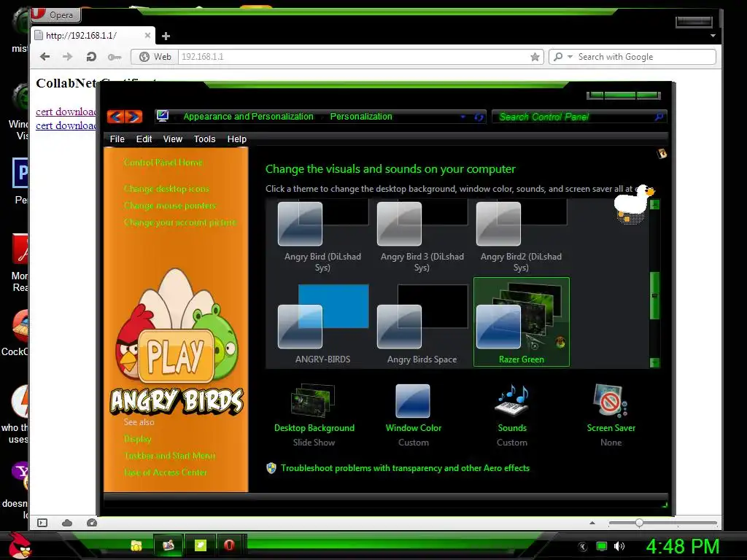Open the Tools menu
747x560 pixels.
point(204,139)
